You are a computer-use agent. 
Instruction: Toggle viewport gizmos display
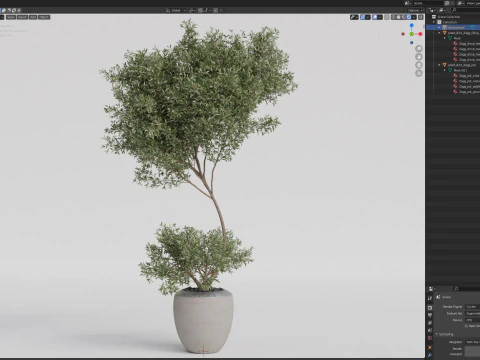point(363,17)
